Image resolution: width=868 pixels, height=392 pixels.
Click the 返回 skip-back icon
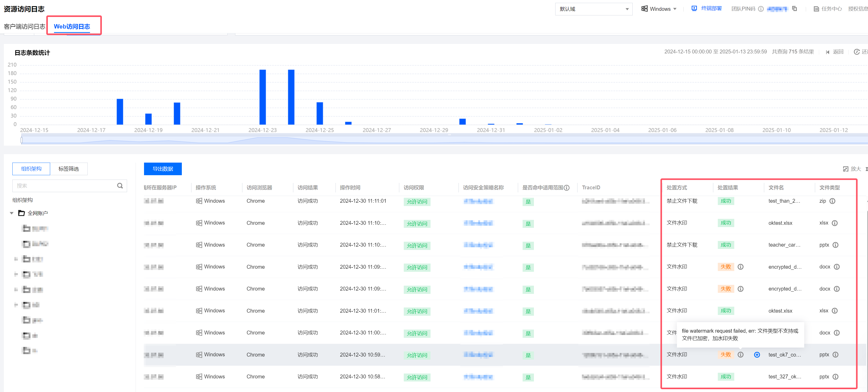click(828, 52)
